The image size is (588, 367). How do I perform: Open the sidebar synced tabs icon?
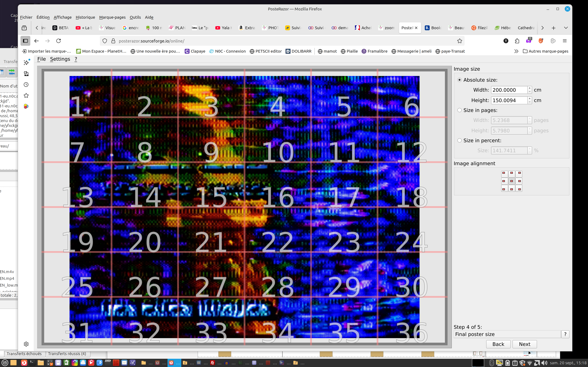(x=26, y=74)
